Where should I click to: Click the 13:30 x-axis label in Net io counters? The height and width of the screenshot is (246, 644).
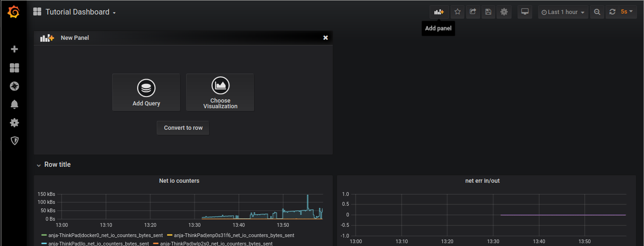[194, 225]
